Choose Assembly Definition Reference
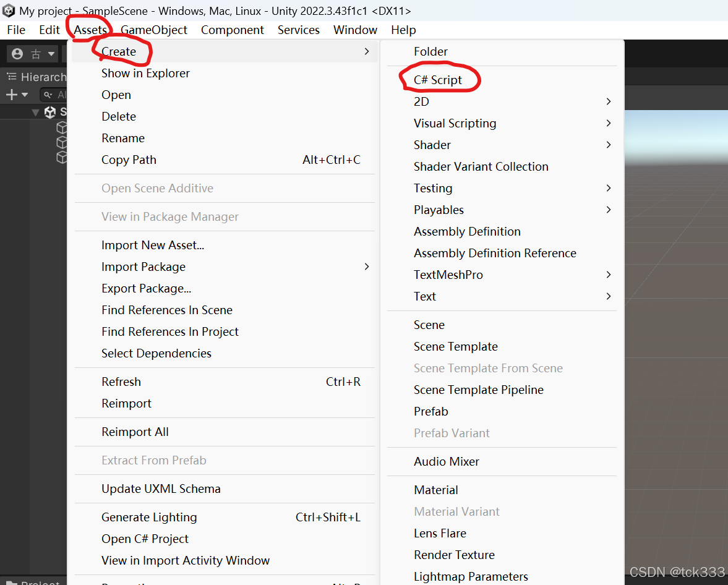The height and width of the screenshot is (585, 728). point(502,253)
